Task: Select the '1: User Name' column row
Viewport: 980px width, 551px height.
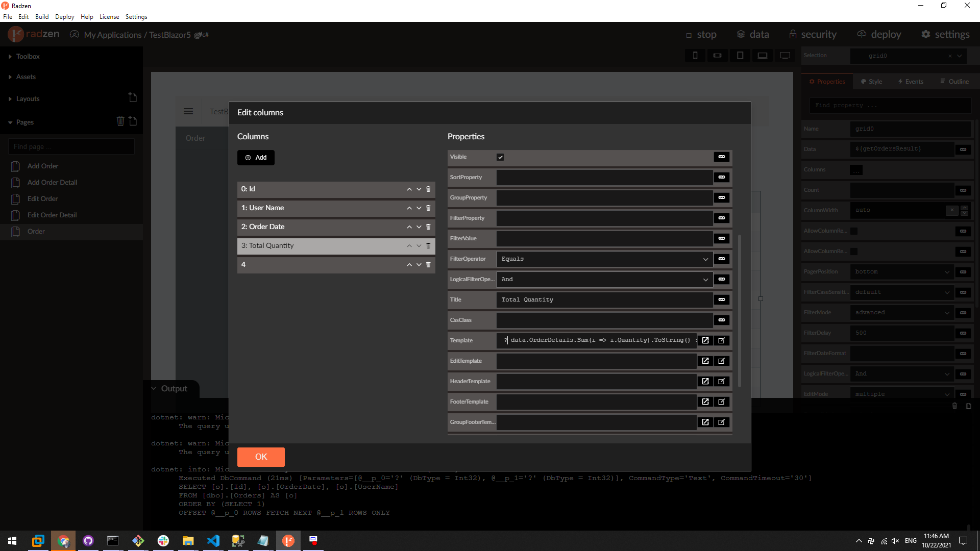Action: [336, 208]
